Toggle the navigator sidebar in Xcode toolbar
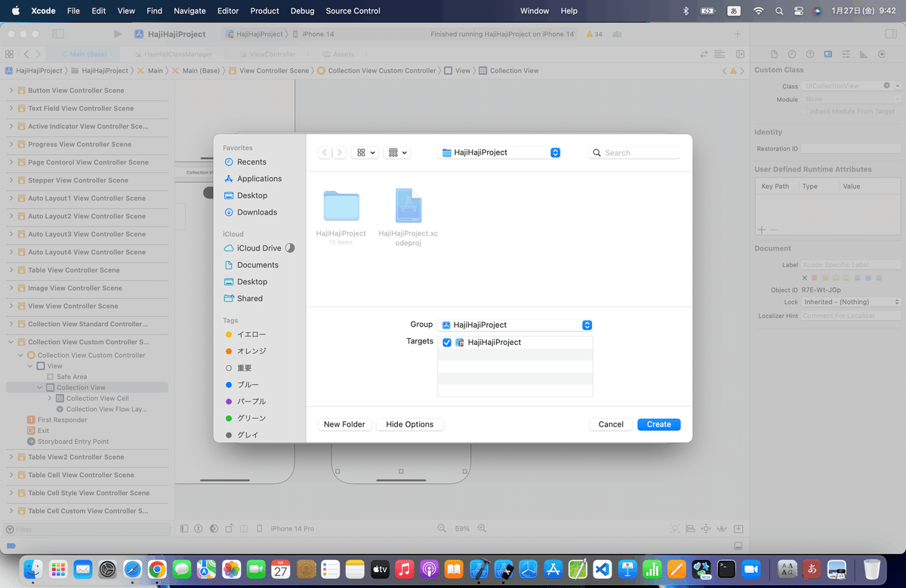906x588 pixels. (x=58, y=34)
